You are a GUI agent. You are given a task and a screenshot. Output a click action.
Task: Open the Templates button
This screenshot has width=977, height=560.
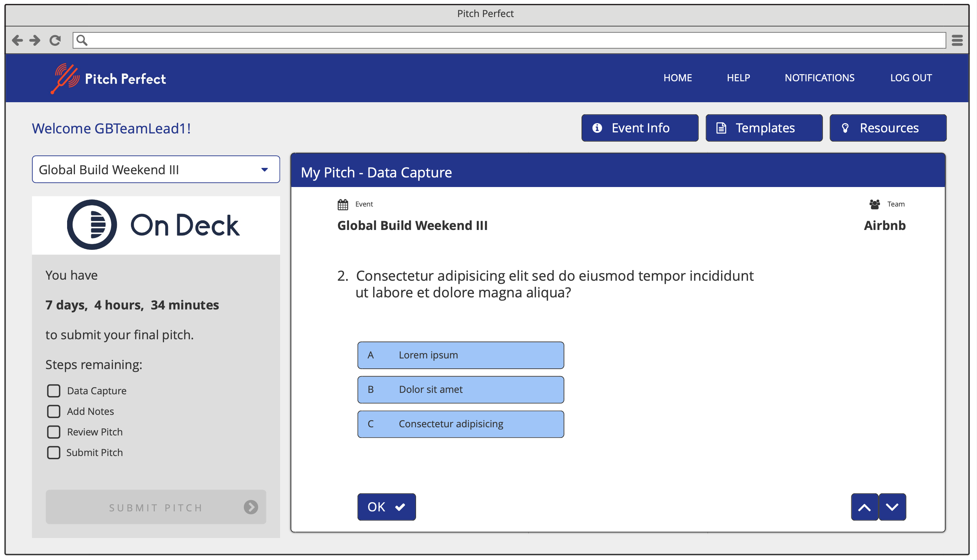764,128
